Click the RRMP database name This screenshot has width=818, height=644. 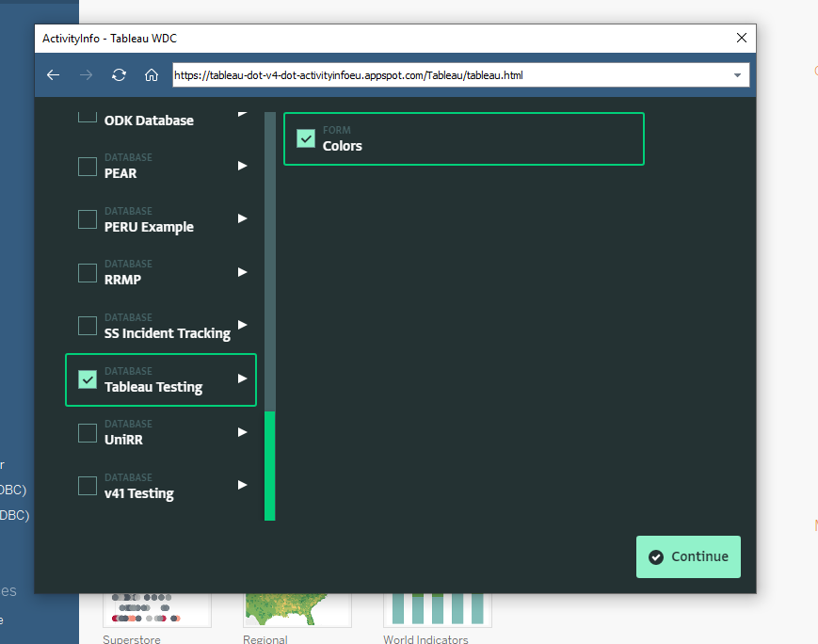point(122,280)
